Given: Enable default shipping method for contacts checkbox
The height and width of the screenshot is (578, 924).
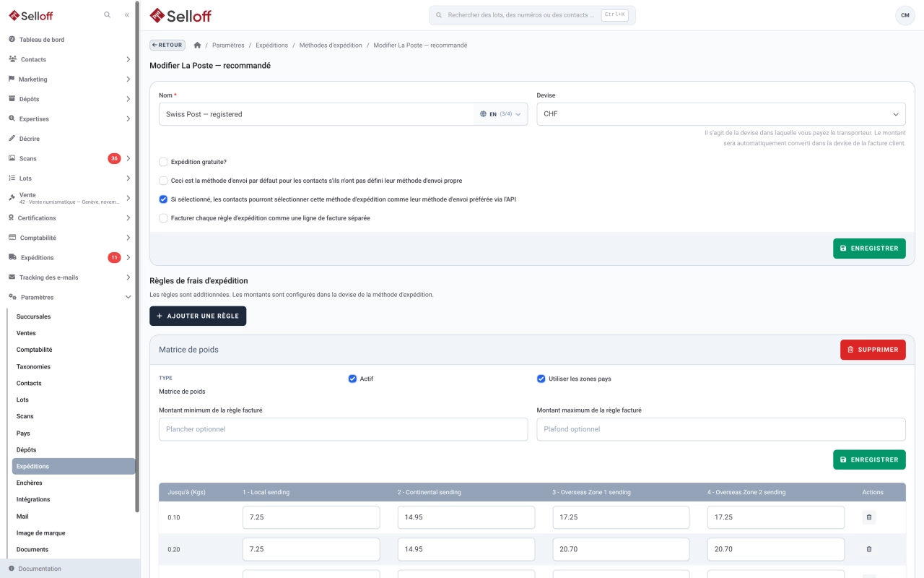Looking at the screenshot, I should click(x=164, y=181).
